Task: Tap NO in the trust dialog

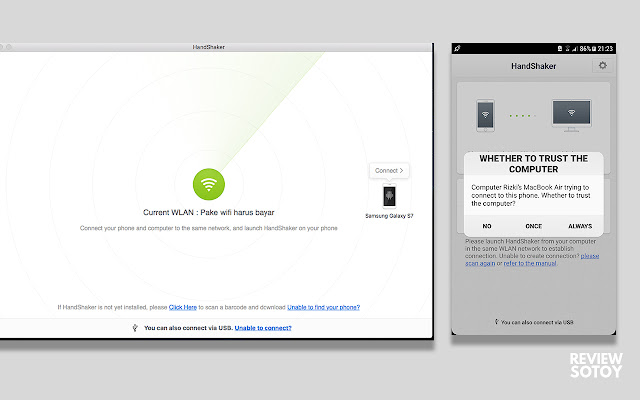Action: (x=487, y=226)
